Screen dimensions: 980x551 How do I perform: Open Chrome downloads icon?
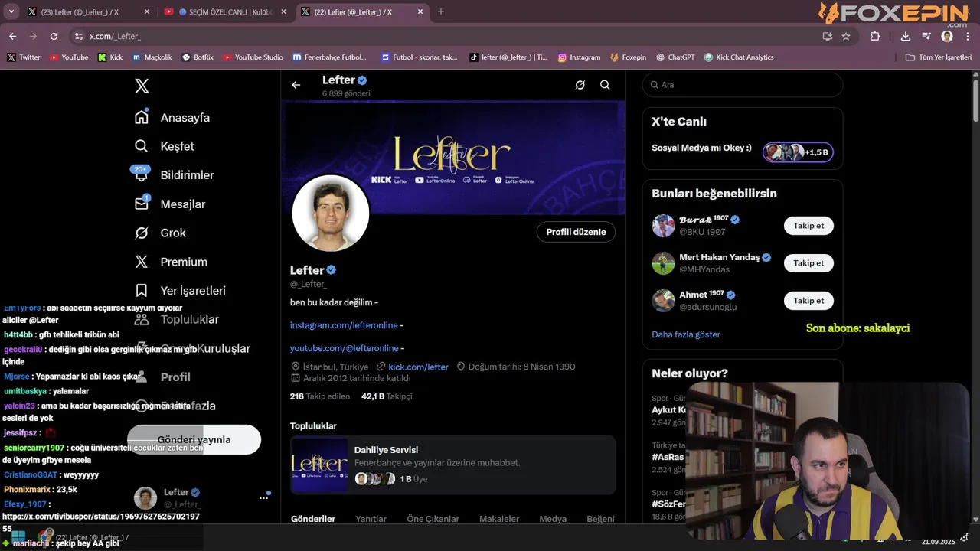[906, 36]
